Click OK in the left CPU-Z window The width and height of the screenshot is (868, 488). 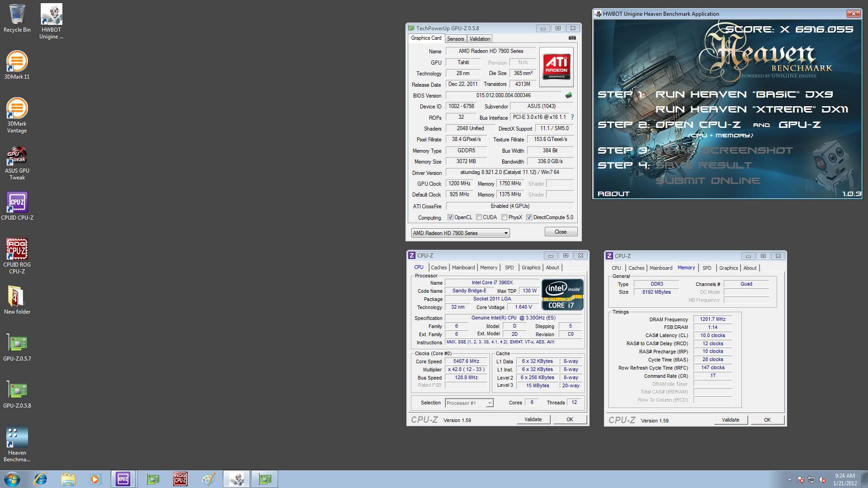tap(570, 419)
